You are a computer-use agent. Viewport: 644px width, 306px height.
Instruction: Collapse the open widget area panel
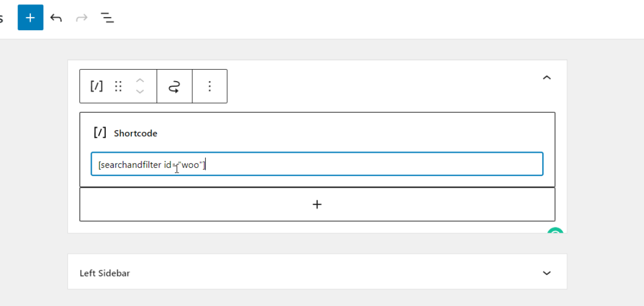pos(547,78)
